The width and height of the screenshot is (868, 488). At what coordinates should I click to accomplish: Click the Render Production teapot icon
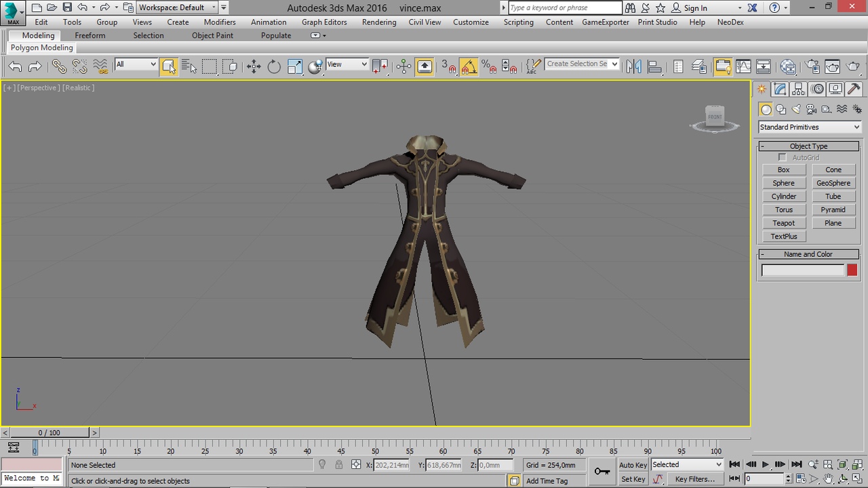pos(852,66)
